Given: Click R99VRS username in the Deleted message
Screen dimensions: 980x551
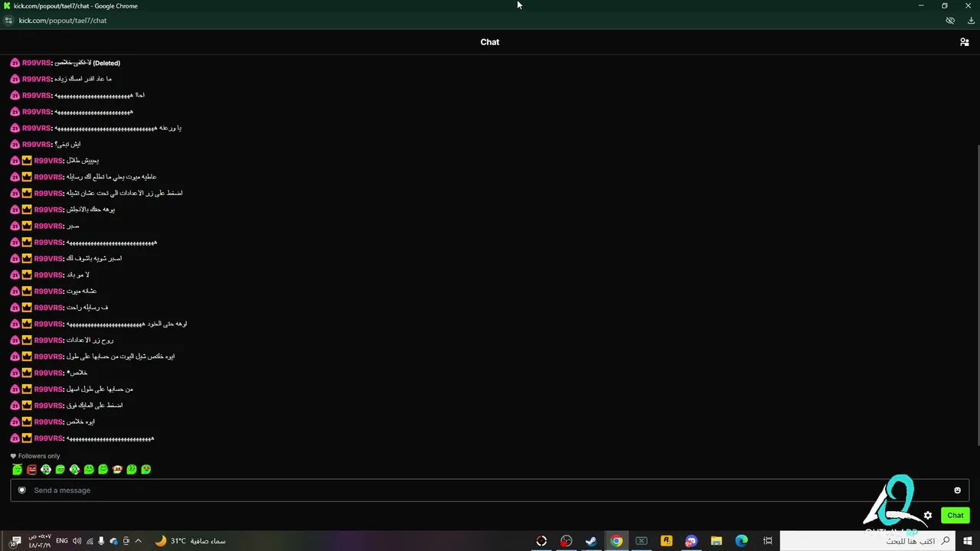Looking at the screenshot, I should pyautogui.click(x=36, y=63).
